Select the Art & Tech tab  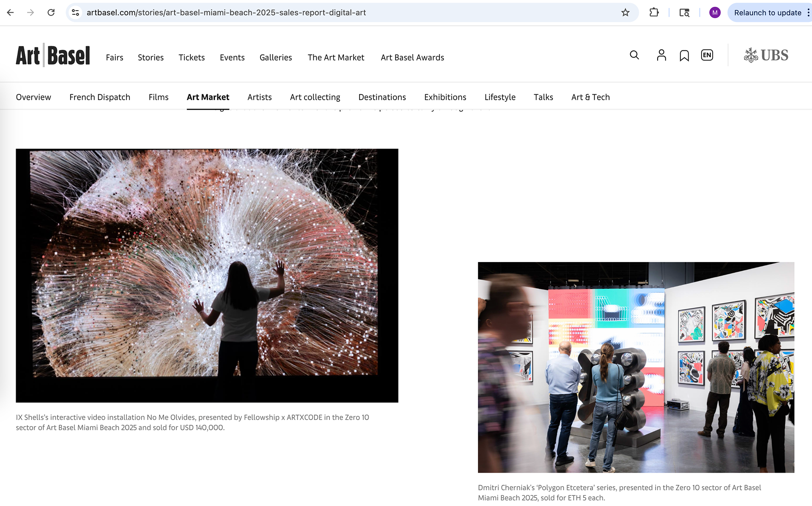pyautogui.click(x=590, y=97)
